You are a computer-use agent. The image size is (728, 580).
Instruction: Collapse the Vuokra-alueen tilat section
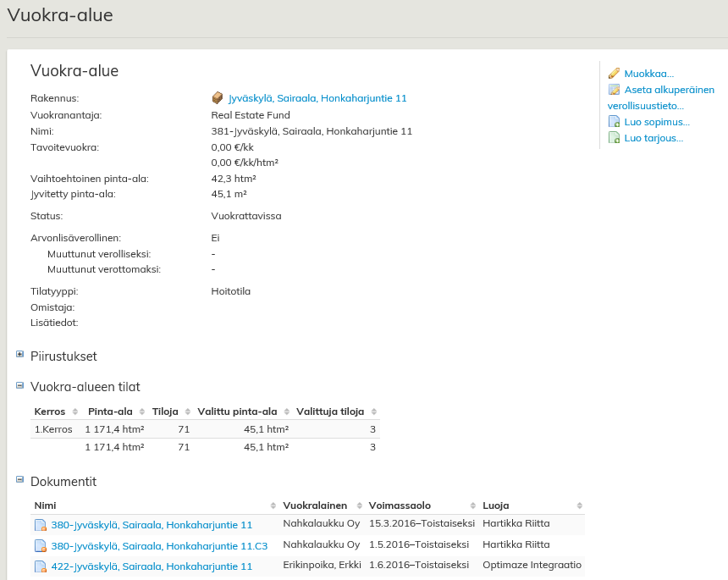tap(19, 384)
